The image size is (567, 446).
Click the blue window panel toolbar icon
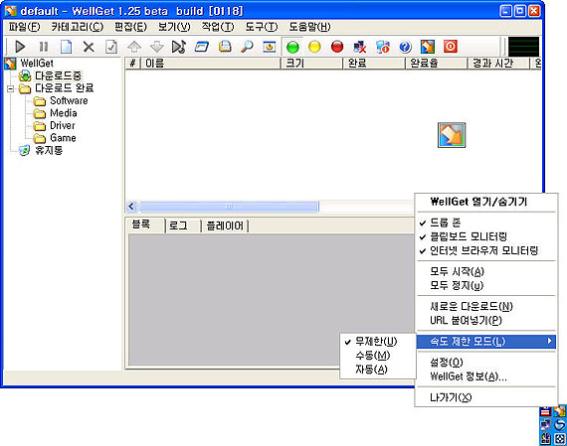(x=202, y=47)
